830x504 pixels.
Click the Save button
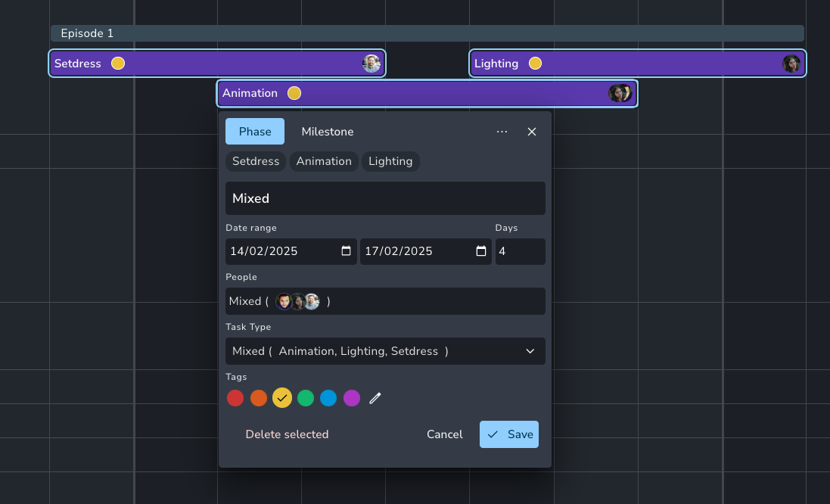tap(509, 434)
